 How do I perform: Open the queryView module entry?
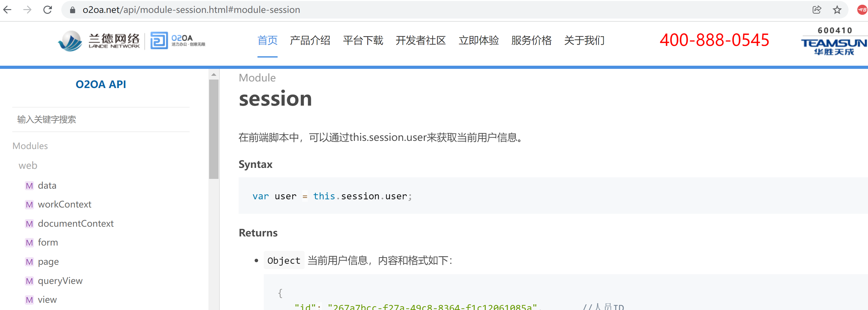[x=60, y=281]
